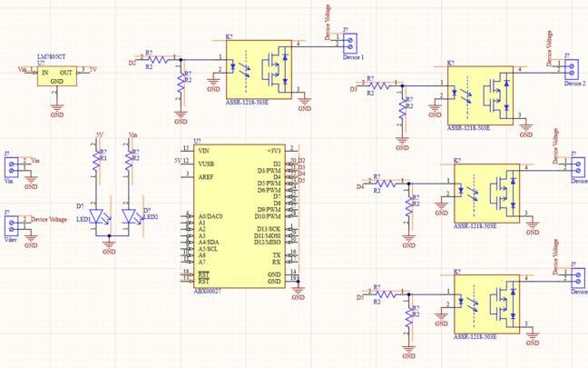Select the relay driven by the D4 signal

tap(486, 194)
